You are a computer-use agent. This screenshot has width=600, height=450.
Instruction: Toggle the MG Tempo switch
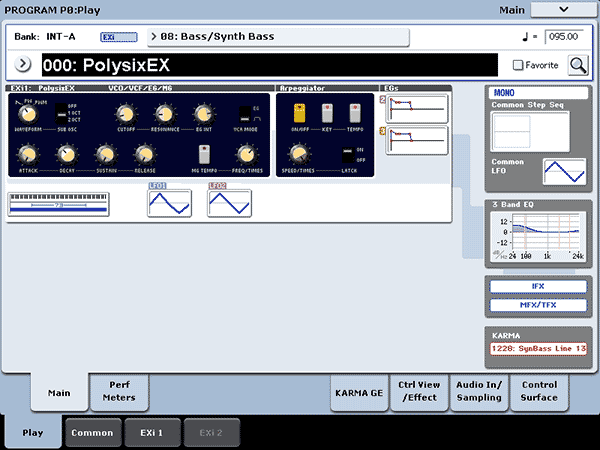[204, 153]
